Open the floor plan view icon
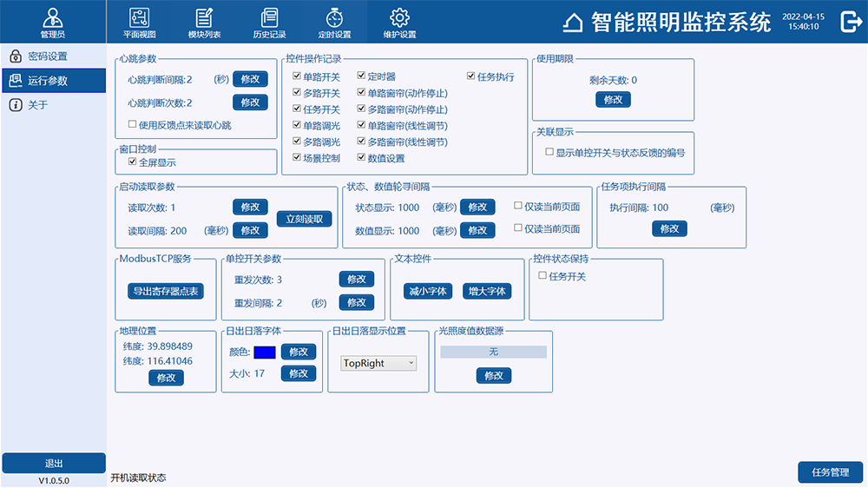The image size is (868, 488). (139, 17)
